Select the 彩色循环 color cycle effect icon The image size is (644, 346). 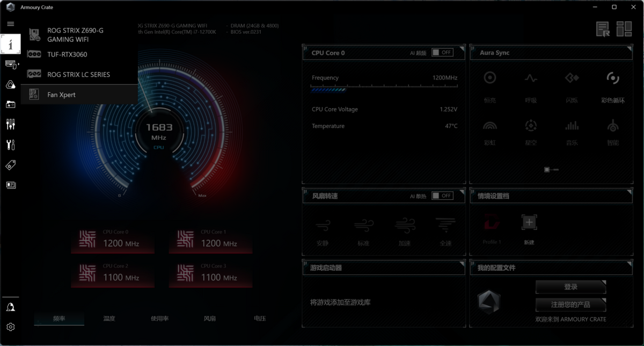[613, 78]
